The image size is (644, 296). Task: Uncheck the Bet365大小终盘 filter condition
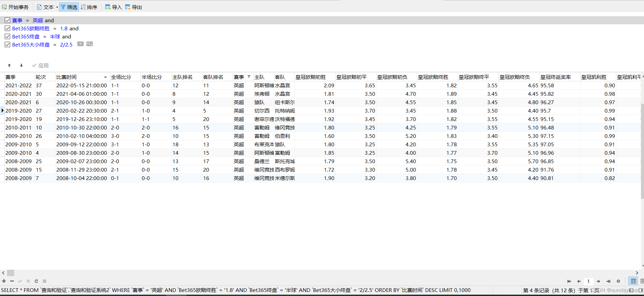pyautogui.click(x=7, y=45)
